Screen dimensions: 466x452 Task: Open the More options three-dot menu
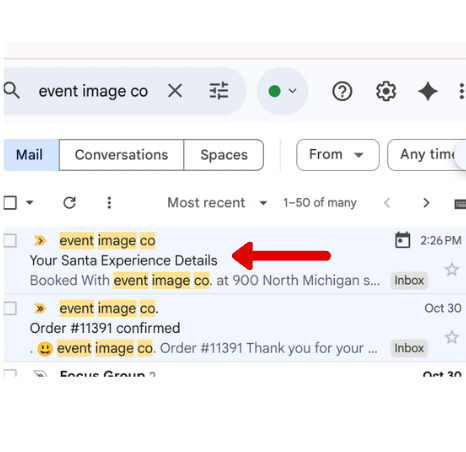point(109,203)
